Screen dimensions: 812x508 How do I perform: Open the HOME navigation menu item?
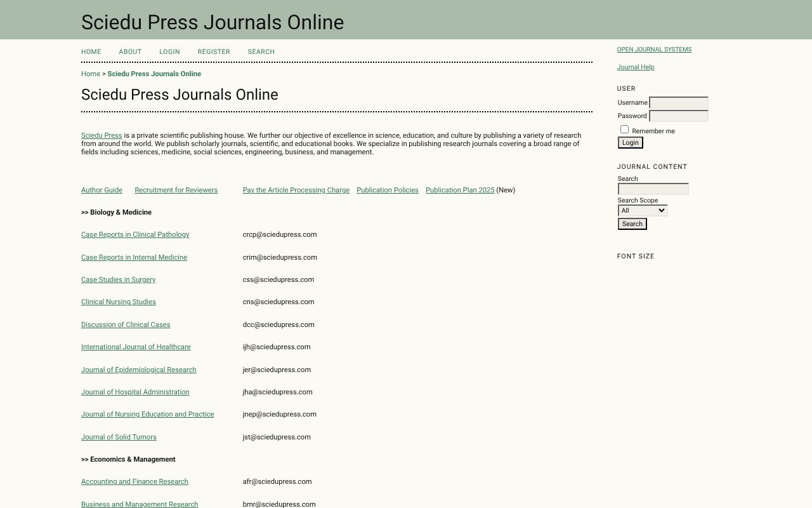tap(91, 51)
